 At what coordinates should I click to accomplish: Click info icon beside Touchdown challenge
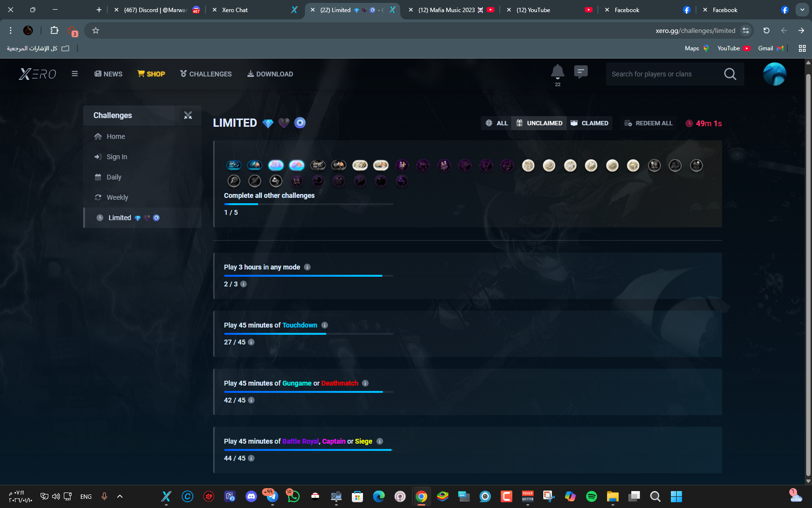(x=325, y=325)
